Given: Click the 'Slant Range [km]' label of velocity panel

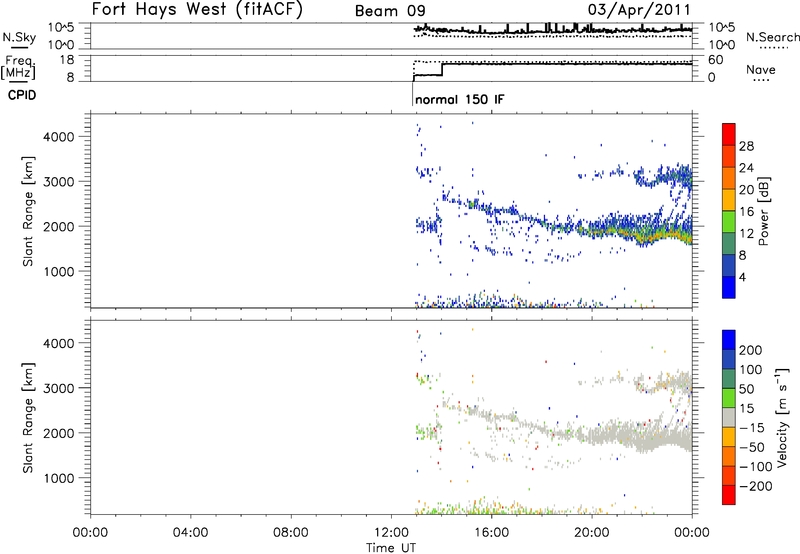Looking at the screenshot, I should click(28, 418).
